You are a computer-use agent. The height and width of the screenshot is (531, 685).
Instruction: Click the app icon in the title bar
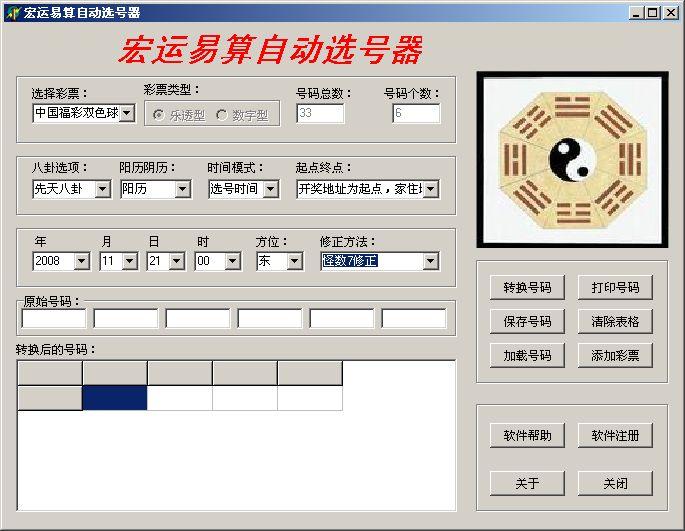[x=13, y=13]
